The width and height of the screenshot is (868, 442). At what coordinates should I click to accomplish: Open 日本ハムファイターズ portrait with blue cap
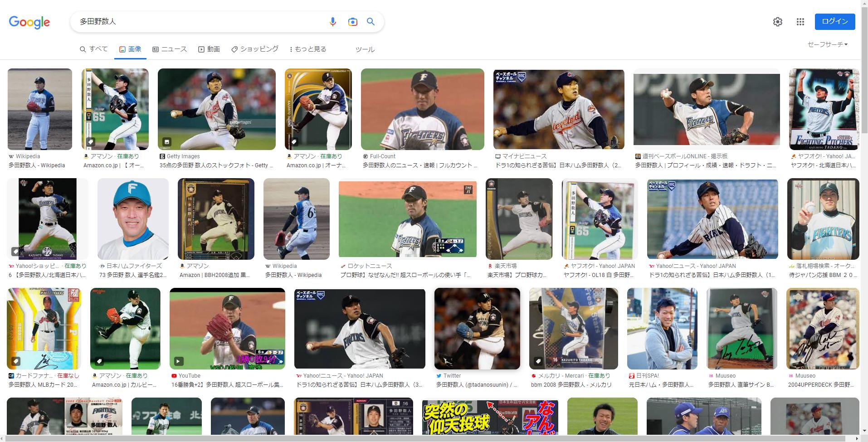pyautogui.click(x=133, y=219)
